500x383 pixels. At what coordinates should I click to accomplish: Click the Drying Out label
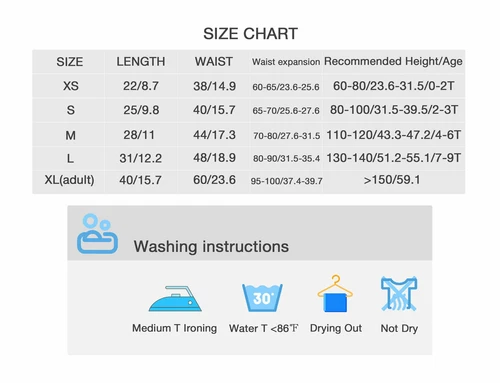pos(336,329)
